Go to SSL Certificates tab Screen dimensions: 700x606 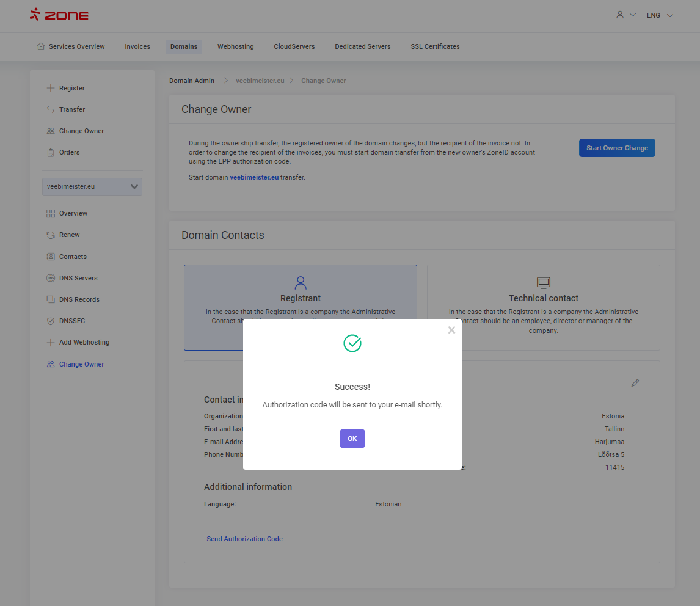(x=435, y=46)
